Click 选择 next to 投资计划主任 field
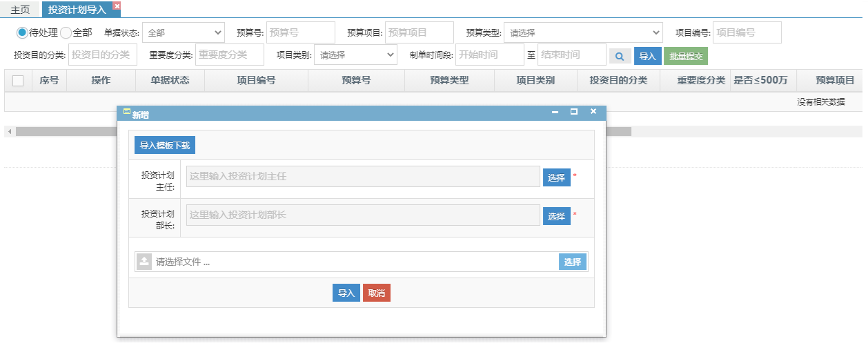868x359 pixels. click(556, 177)
